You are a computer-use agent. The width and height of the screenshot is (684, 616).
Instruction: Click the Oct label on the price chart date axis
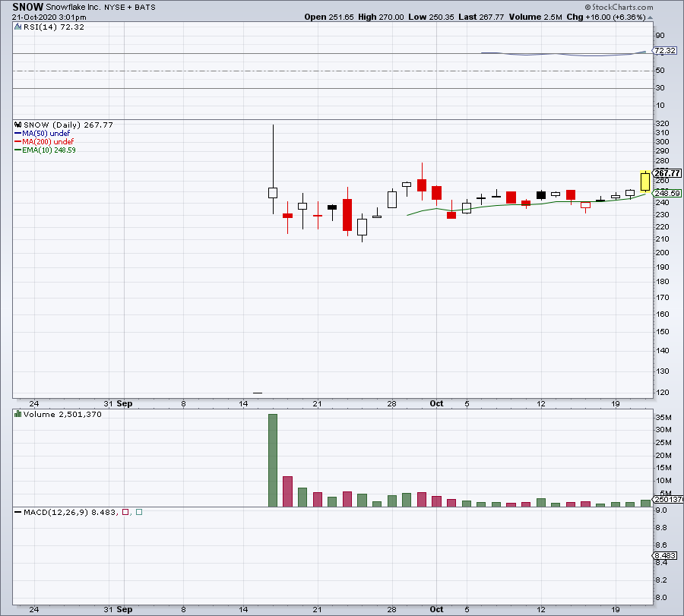point(436,403)
